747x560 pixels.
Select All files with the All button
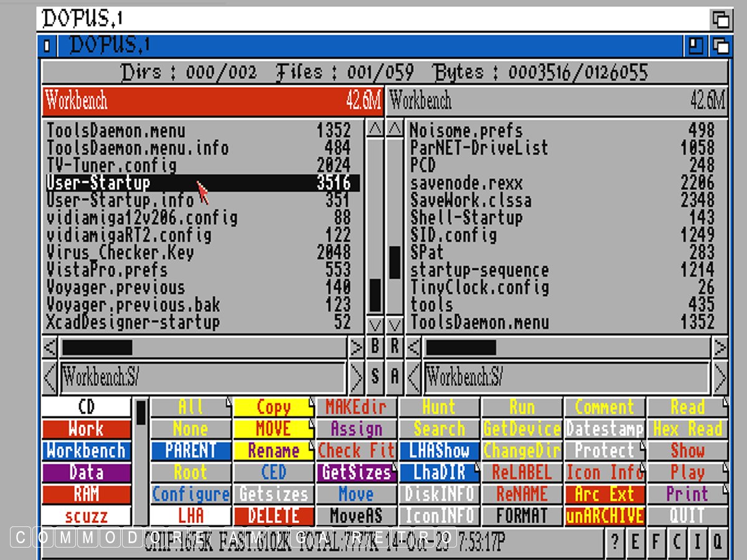pos(191,408)
